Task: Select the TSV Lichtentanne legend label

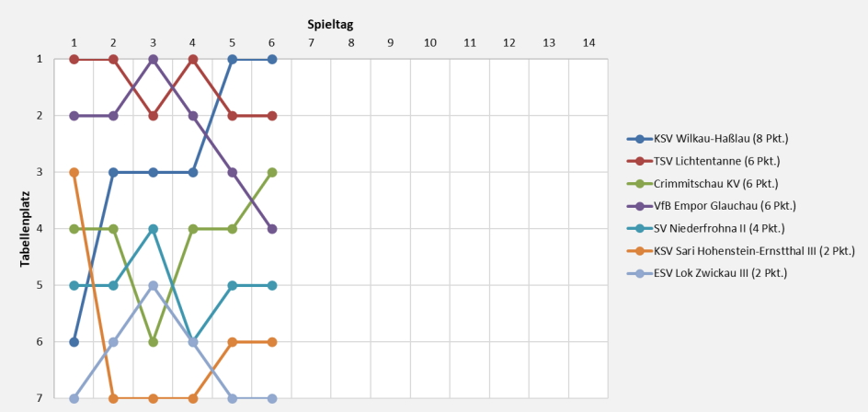Action: (715, 161)
